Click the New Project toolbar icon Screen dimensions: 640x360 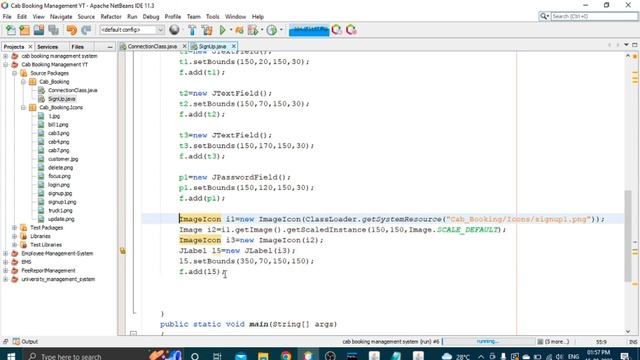[24, 30]
